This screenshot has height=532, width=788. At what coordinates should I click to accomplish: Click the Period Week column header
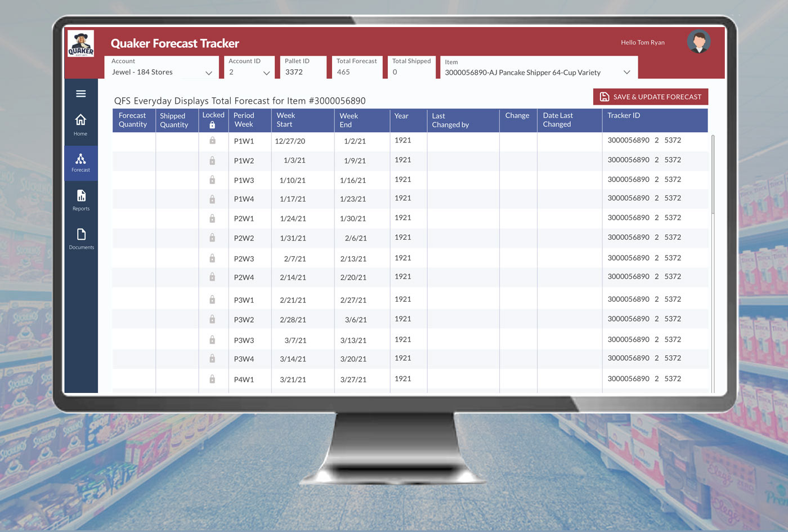[249, 120]
